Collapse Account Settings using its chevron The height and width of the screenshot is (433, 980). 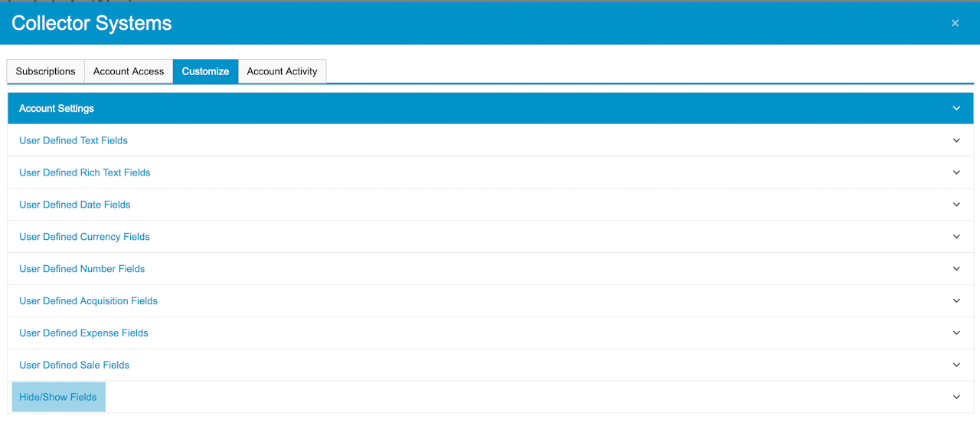tap(956, 108)
